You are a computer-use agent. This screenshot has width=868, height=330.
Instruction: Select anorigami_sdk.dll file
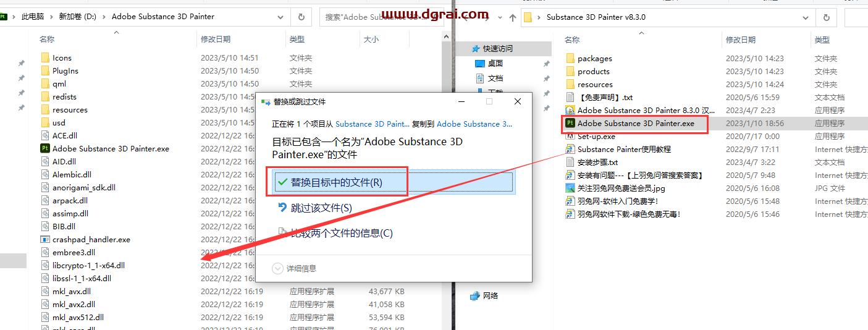(x=84, y=187)
